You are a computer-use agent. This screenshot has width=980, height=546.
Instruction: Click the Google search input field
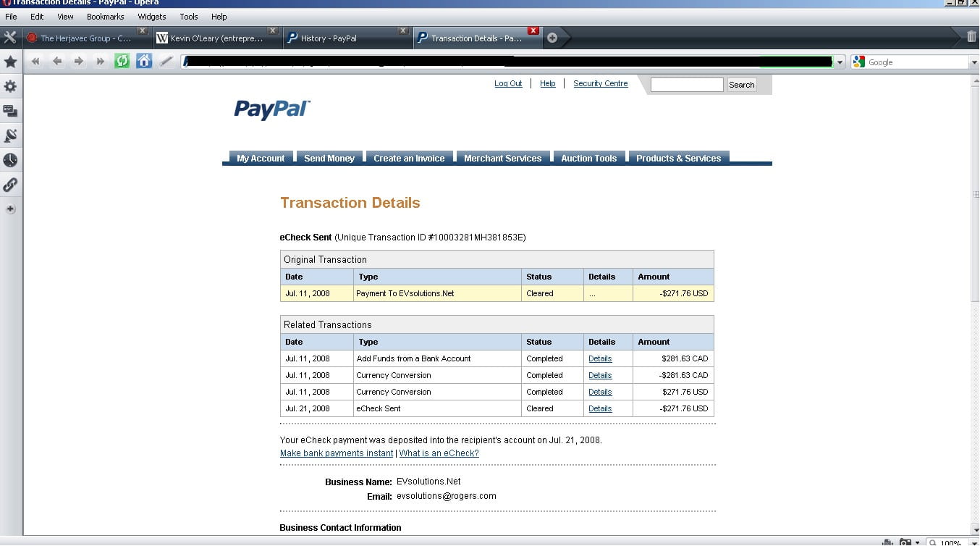click(917, 62)
